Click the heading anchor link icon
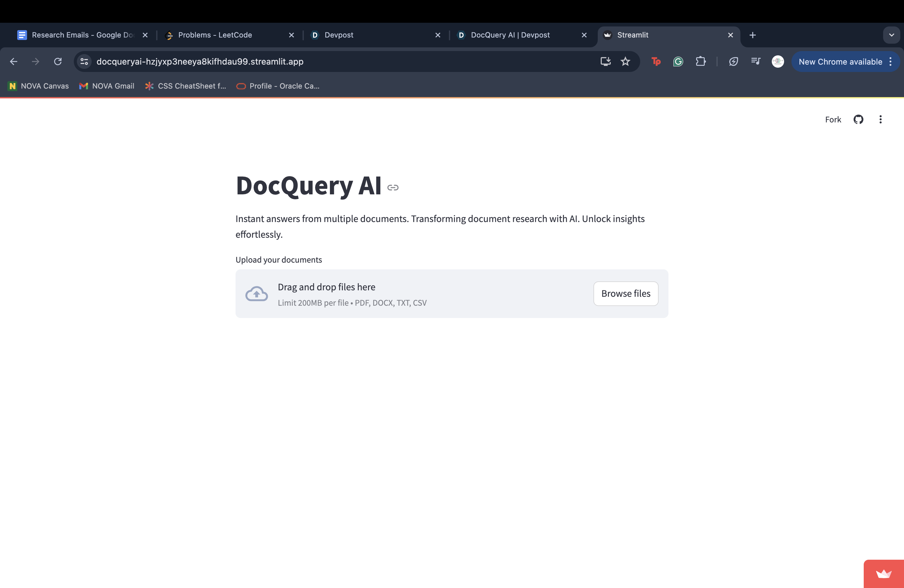 pos(393,188)
